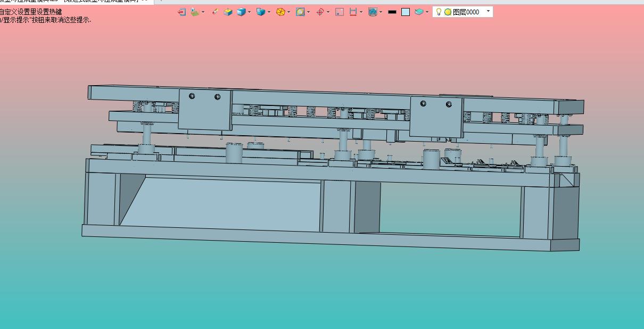Image resolution: width=644 pixels, height=329 pixels.
Task: Click the red dimension measure icon
Action: pos(353,12)
